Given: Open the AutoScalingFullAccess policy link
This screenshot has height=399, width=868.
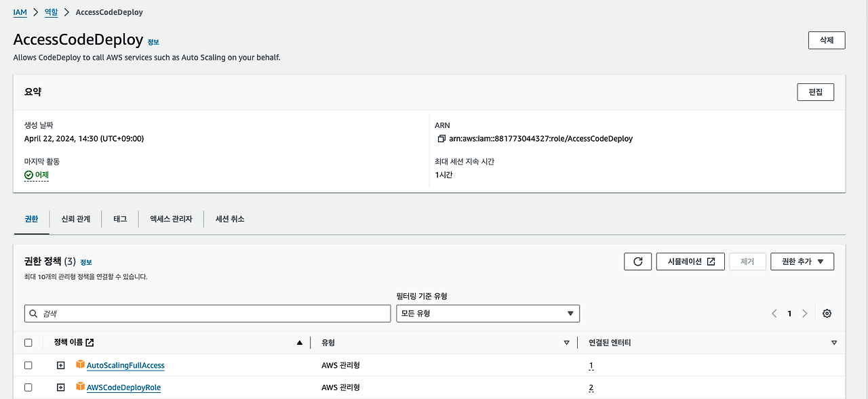Looking at the screenshot, I should tap(125, 365).
